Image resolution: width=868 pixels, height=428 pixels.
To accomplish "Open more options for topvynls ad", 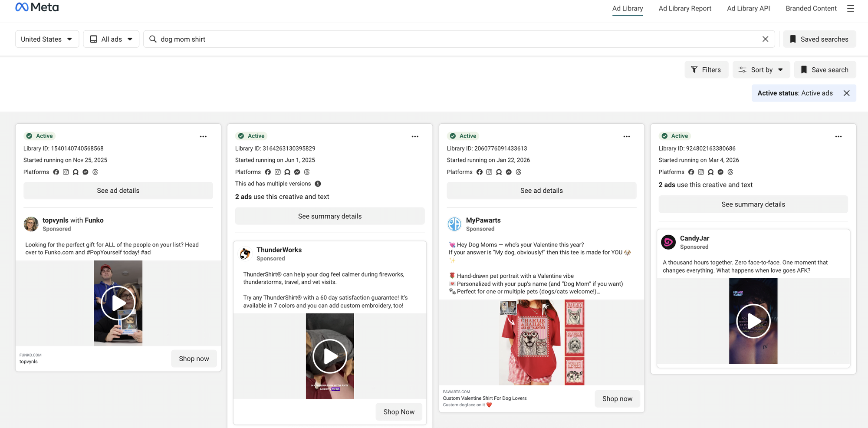I will point(203,136).
